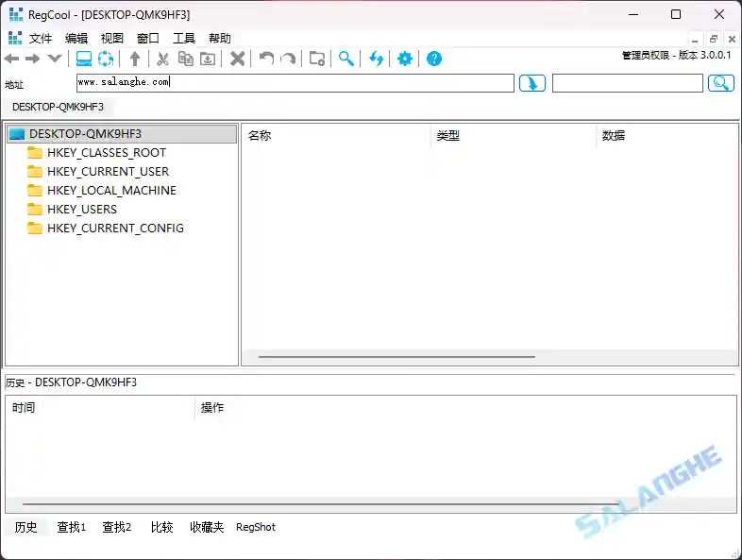Viewport: 742px width, 560px height.
Task: Open the history dropdown chevron in toolbar
Action: coord(55,59)
